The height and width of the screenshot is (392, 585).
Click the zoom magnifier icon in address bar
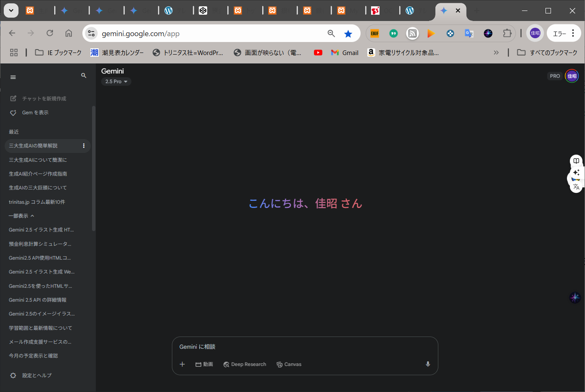pyautogui.click(x=331, y=33)
